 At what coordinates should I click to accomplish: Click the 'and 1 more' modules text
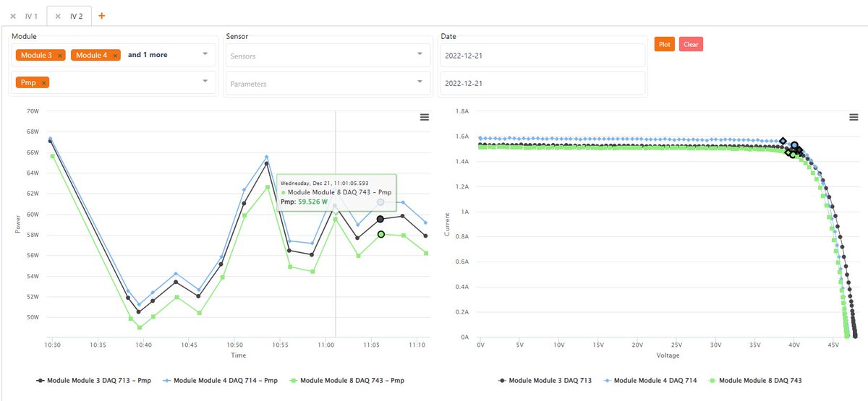pos(148,55)
